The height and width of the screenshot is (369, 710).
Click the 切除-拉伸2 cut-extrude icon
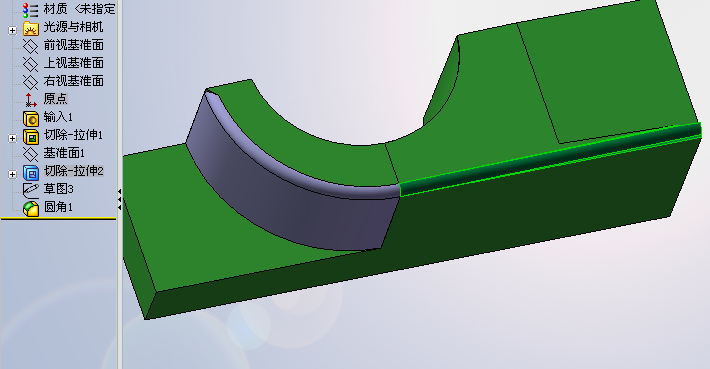31,173
